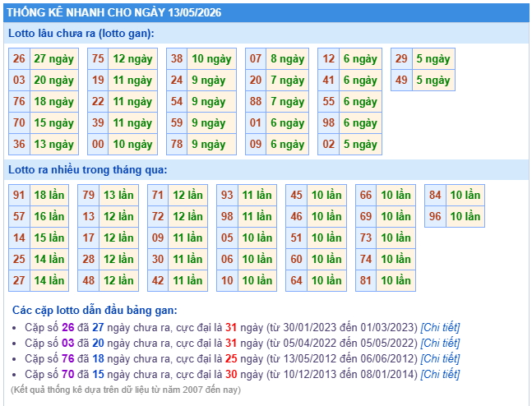Image resolution: width=532 pixels, height=406 pixels.
Task: Select the "20 ngày" cell
Action: tap(54, 80)
